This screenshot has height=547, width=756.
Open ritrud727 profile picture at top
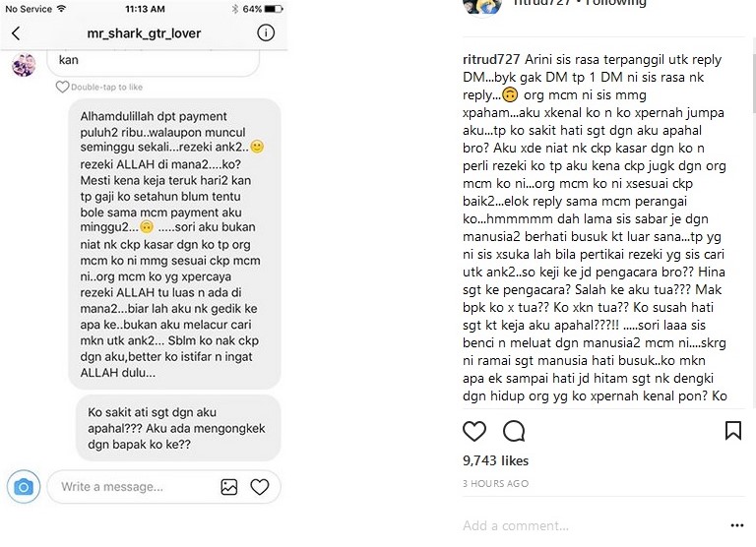pyautogui.click(x=481, y=7)
